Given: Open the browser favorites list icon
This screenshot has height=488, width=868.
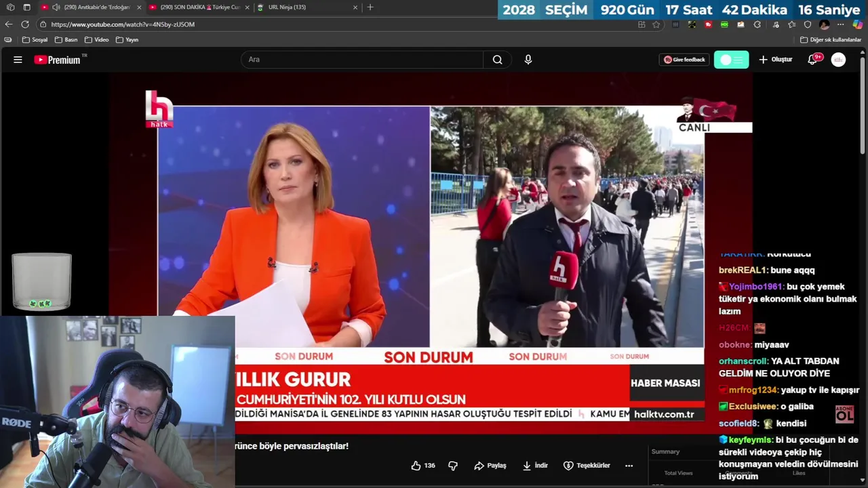Looking at the screenshot, I should pyautogui.click(x=791, y=24).
